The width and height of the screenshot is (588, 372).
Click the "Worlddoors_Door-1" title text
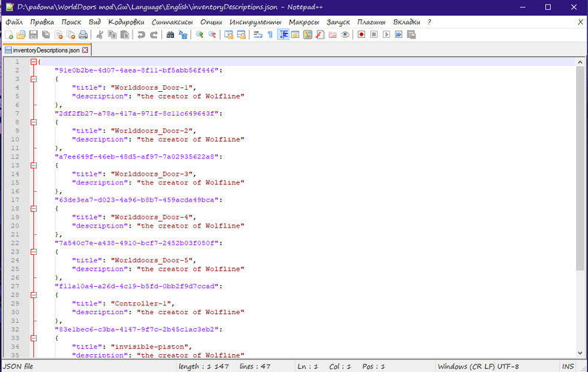tap(153, 87)
